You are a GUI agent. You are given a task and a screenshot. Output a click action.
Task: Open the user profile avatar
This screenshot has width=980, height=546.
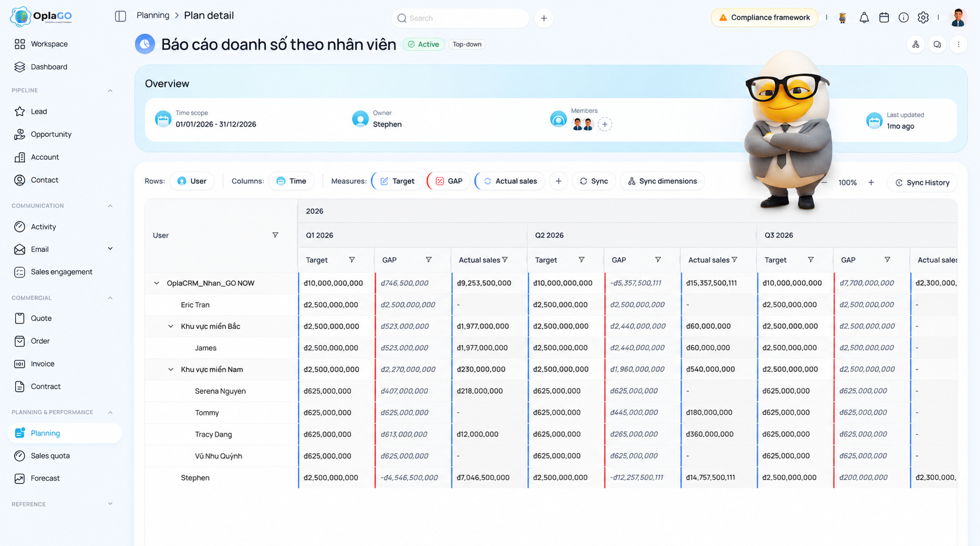[x=958, y=17]
